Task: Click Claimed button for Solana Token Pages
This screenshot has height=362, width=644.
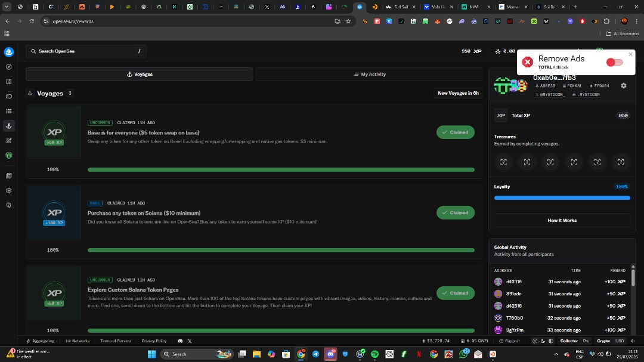Action: pyautogui.click(x=455, y=293)
